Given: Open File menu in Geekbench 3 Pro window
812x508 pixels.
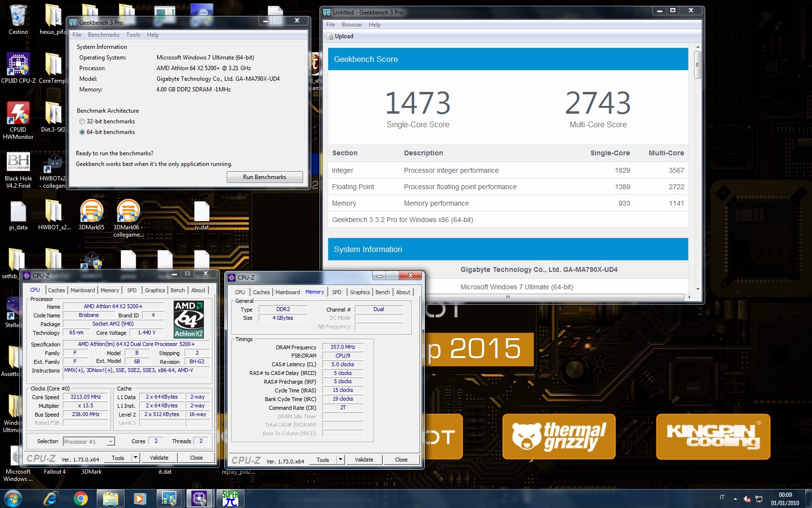Looking at the screenshot, I should point(77,35).
